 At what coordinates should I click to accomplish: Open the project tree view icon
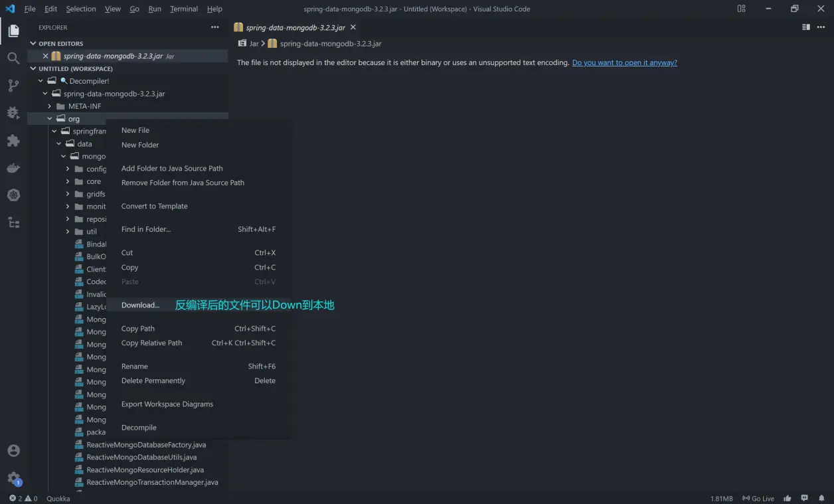(x=13, y=222)
